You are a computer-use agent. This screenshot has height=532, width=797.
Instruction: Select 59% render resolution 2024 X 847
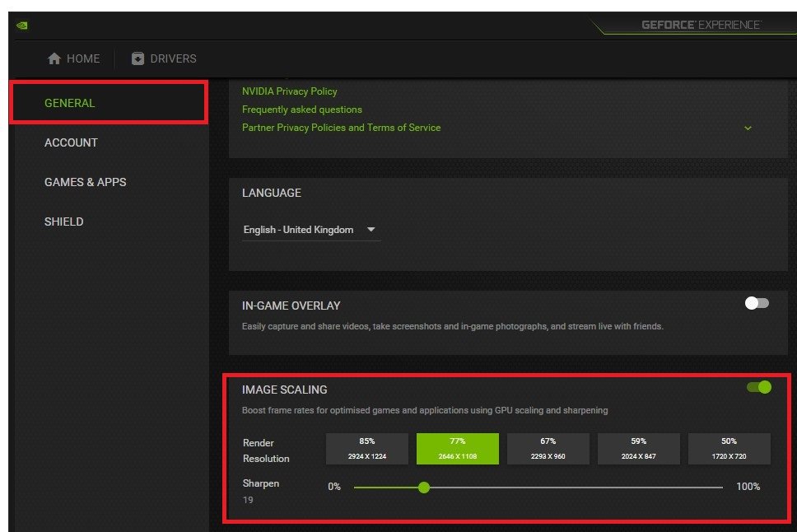tap(638, 449)
